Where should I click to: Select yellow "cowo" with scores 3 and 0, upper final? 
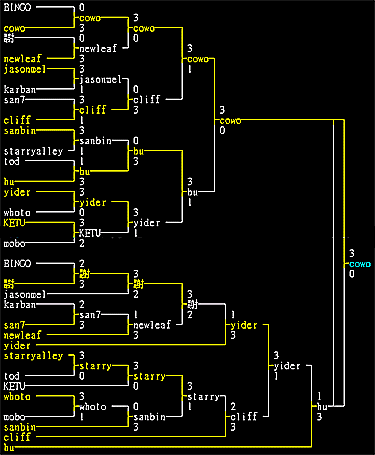[x=230, y=121]
